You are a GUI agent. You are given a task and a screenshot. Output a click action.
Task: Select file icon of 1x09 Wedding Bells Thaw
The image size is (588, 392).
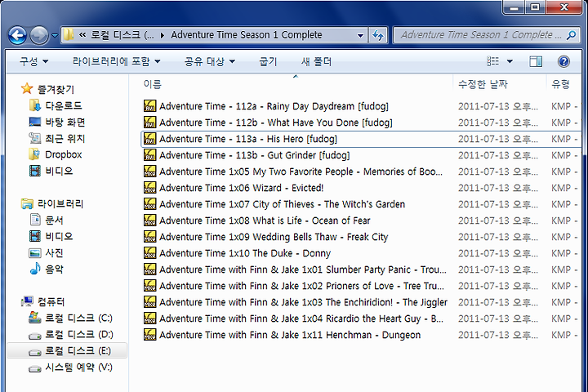[149, 236]
